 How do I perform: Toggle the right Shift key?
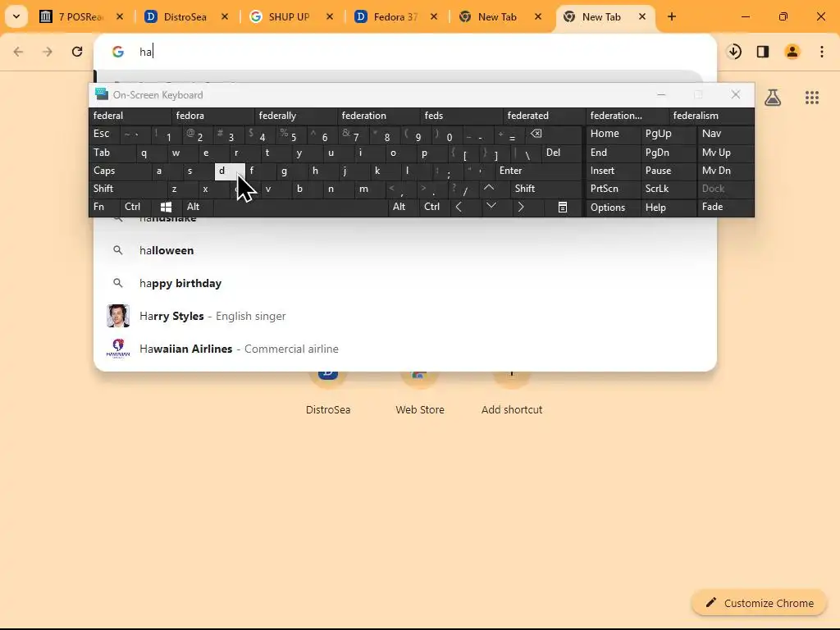point(546,189)
